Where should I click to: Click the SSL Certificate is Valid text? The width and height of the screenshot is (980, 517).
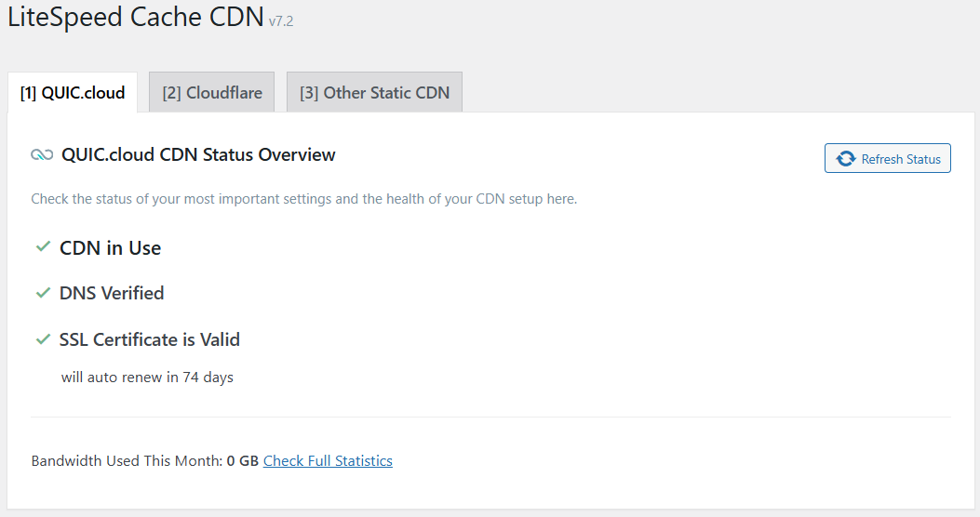(x=150, y=339)
